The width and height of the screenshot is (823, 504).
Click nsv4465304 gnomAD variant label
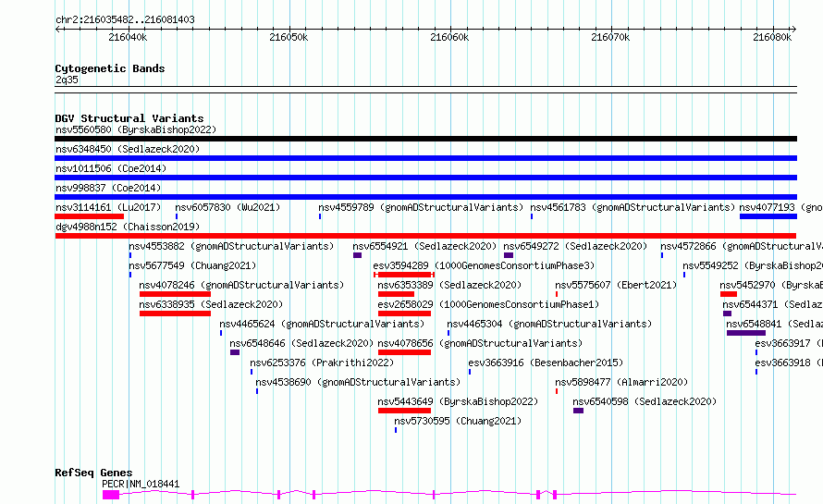point(549,324)
